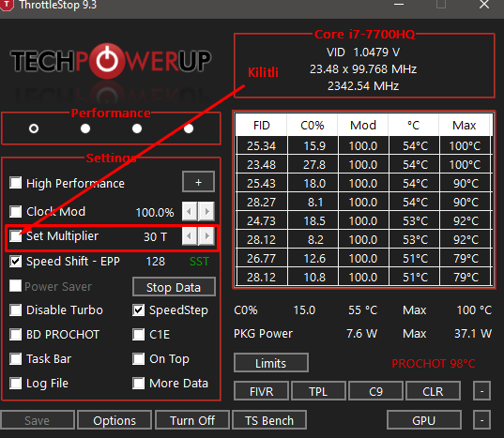Increase Clock Mod with right arrow
Image resolution: width=504 pixels, height=438 pixels.
point(206,212)
